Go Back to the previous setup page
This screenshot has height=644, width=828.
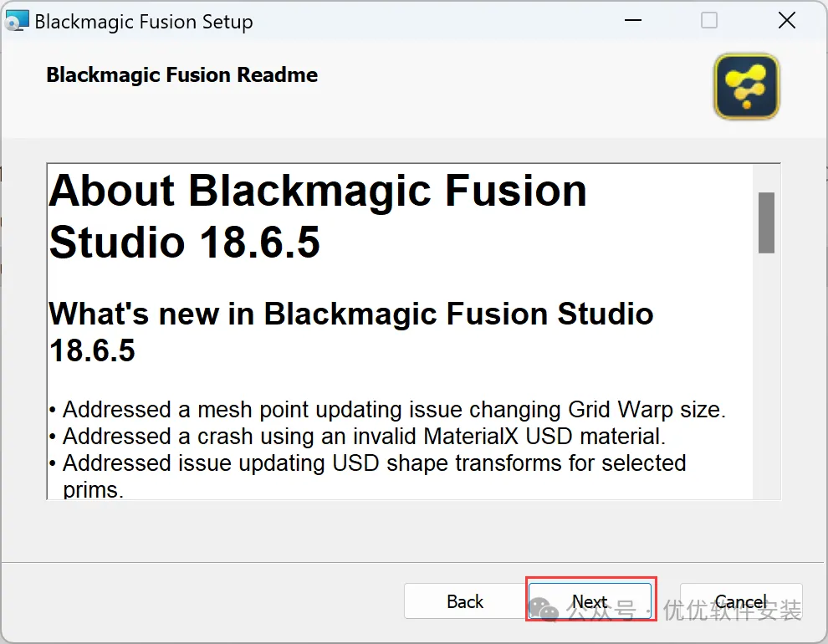click(465, 601)
